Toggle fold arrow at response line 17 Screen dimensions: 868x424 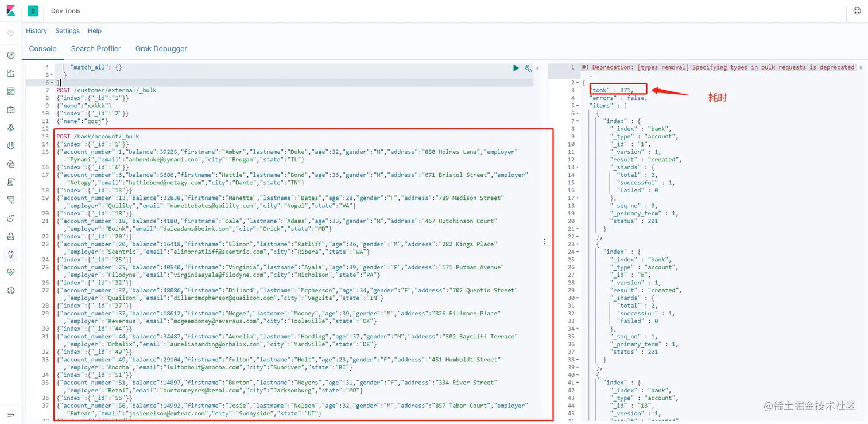578,198
